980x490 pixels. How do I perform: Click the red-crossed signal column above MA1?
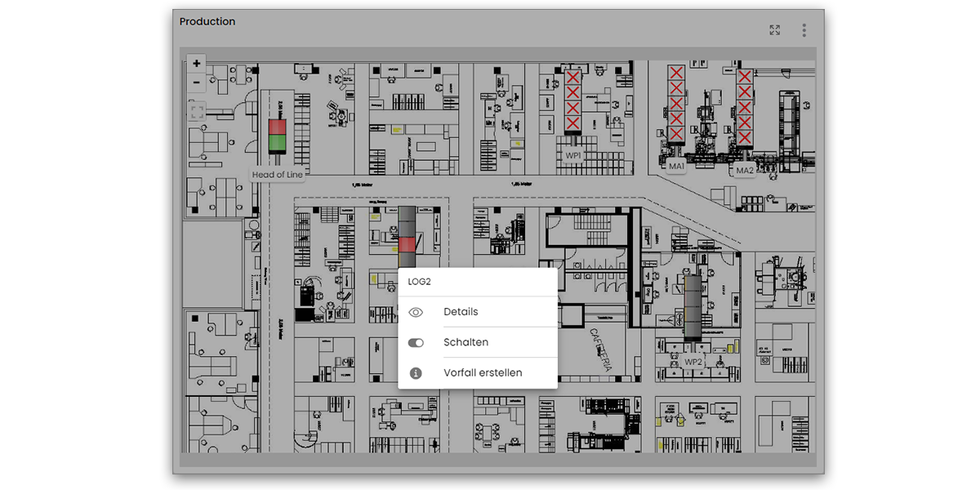676,106
